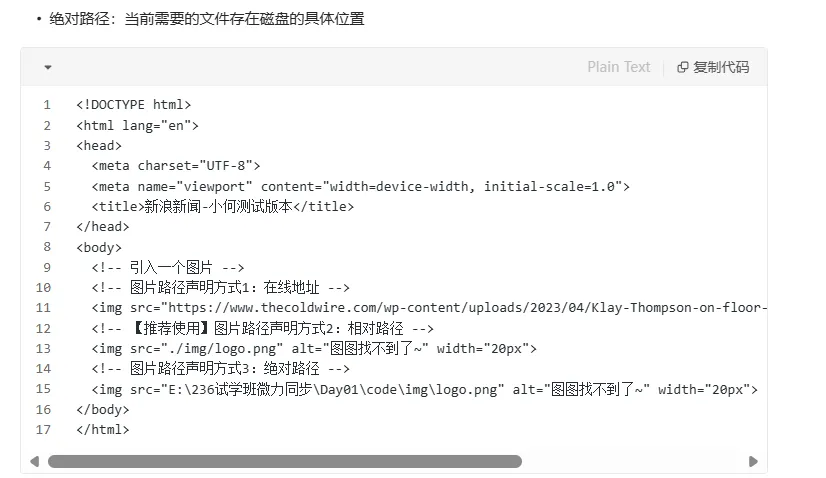Image resolution: width=826 pixels, height=478 pixels.
Task: Click line number 11 in the gutter
Action: point(43,308)
